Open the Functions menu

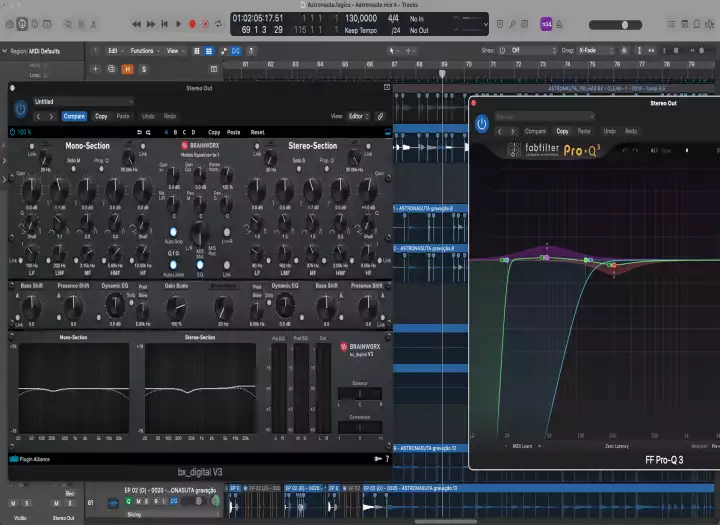click(144, 51)
